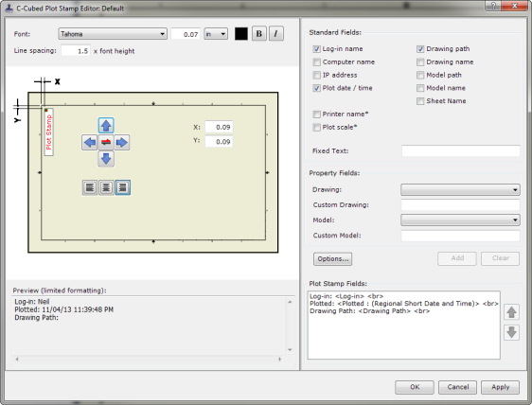Set center text alignment

[106, 187]
